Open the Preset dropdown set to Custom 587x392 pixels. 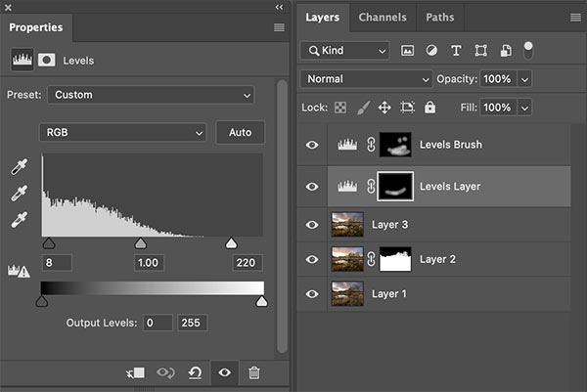coord(150,95)
